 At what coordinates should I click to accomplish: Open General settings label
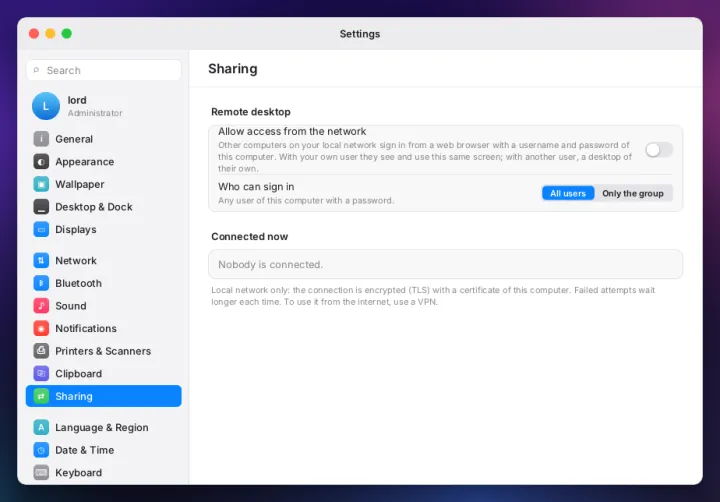pyautogui.click(x=74, y=139)
